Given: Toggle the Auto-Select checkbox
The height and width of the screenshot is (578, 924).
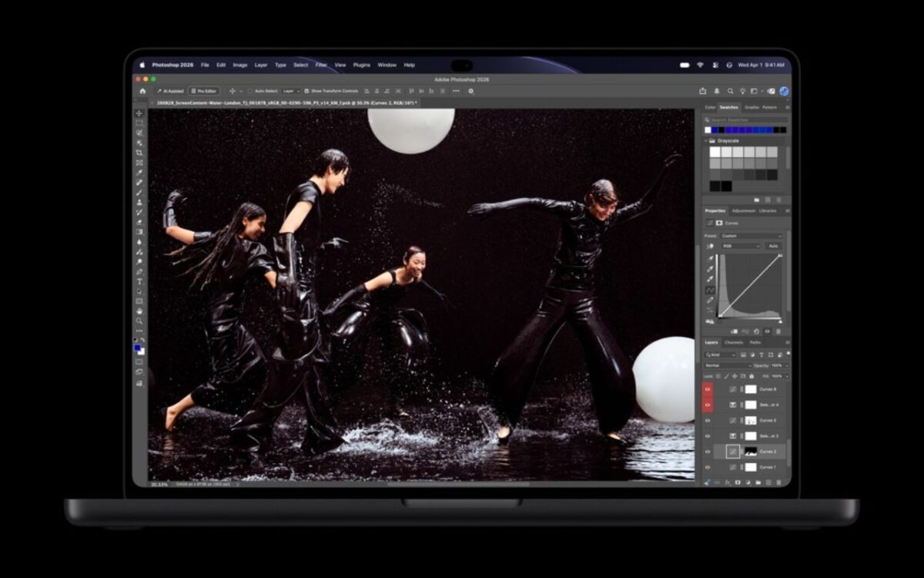Looking at the screenshot, I should pos(250,91).
